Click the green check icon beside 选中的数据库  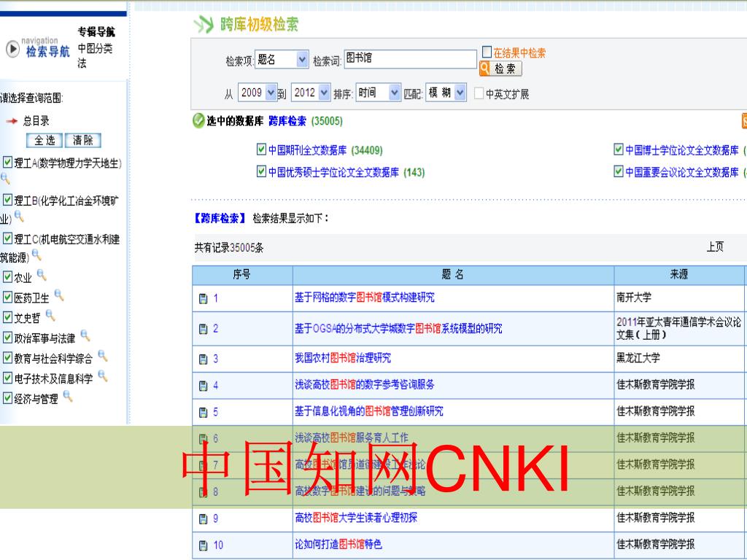198,121
